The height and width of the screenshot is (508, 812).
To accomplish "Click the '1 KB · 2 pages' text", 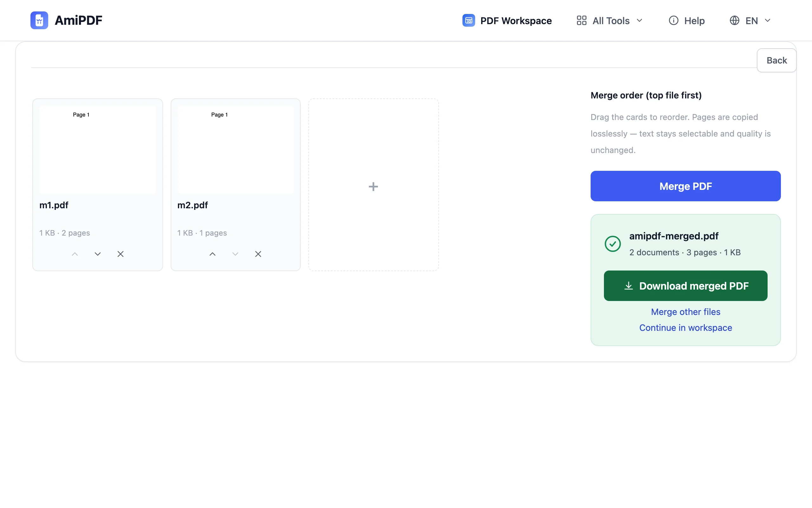I will click(x=64, y=233).
